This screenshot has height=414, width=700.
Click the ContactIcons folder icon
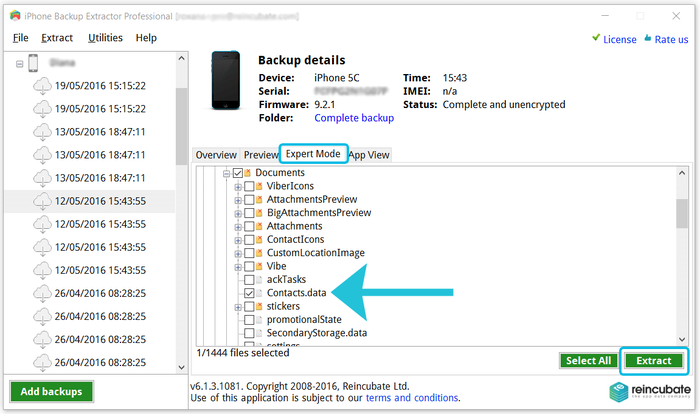259,240
